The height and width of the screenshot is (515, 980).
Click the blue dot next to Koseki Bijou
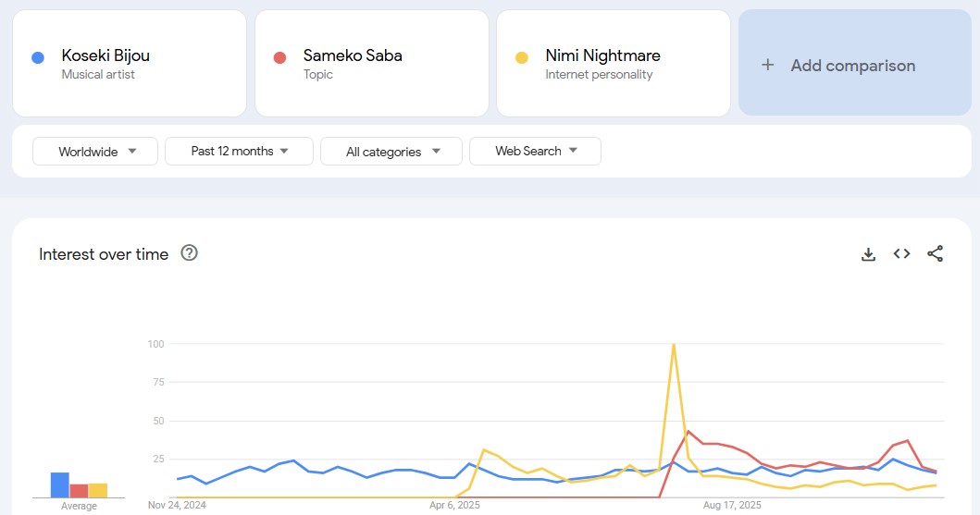38,58
